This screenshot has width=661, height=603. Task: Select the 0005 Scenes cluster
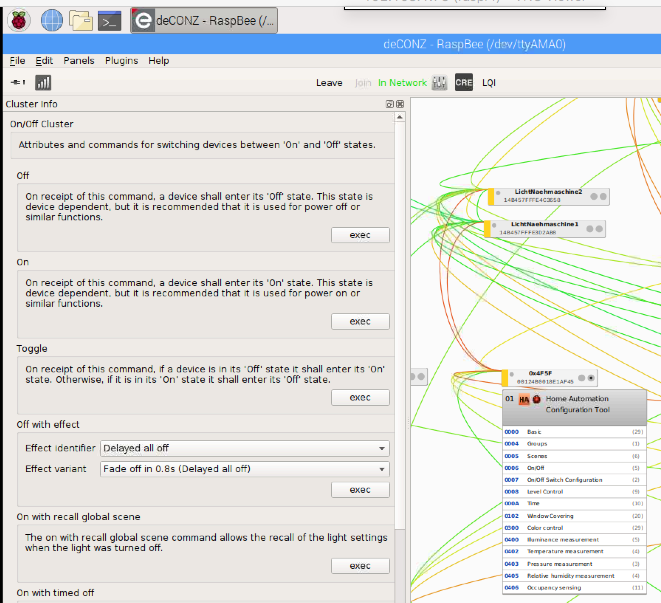click(x=574, y=456)
